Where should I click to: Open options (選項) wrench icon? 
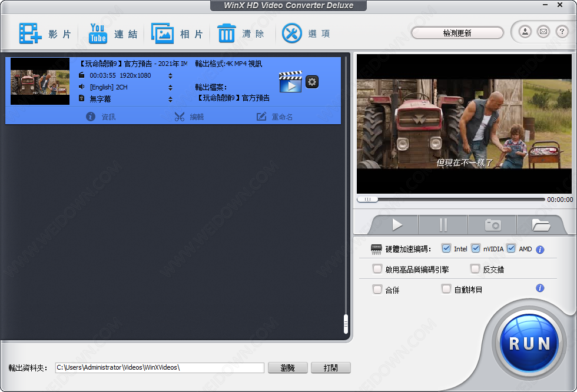click(x=292, y=34)
